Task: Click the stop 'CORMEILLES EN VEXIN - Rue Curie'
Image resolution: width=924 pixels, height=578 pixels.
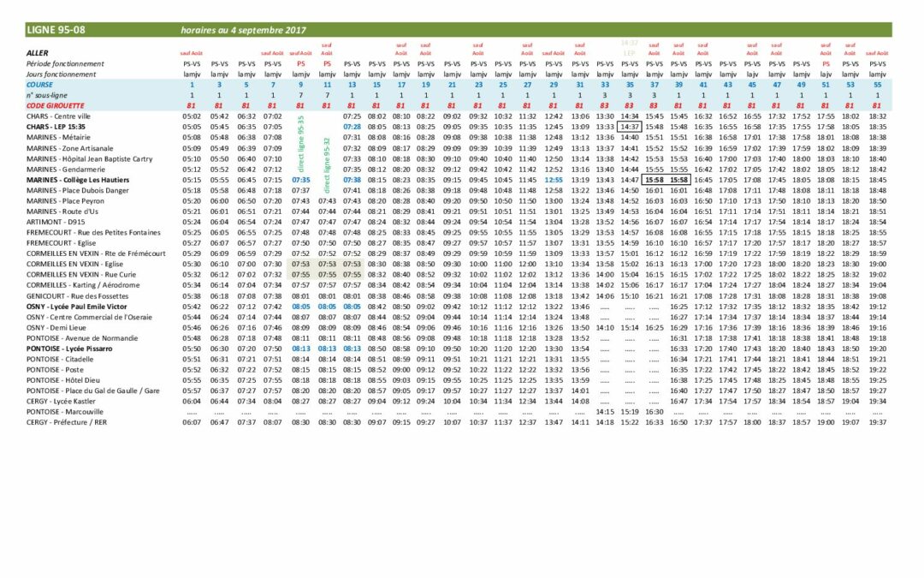Action: (x=80, y=275)
